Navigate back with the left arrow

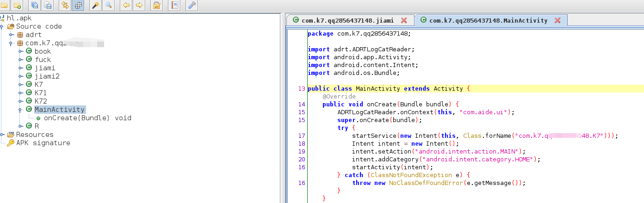pos(126,6)
